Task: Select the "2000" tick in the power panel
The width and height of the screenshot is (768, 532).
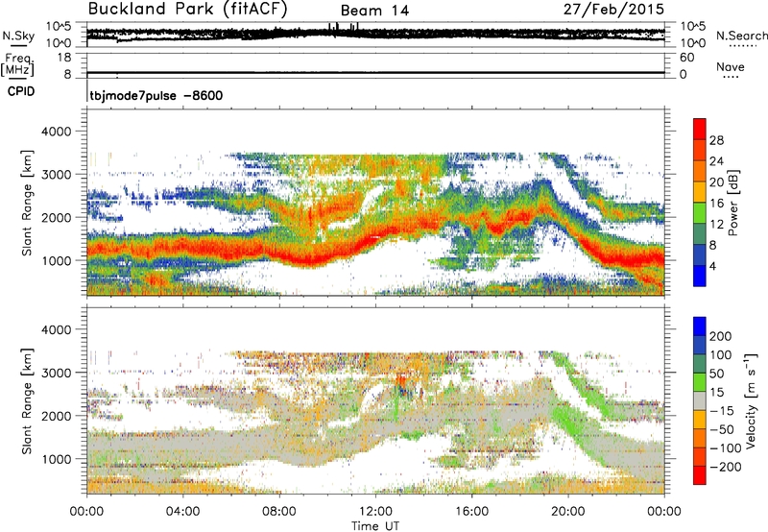Action: [56, 217]
